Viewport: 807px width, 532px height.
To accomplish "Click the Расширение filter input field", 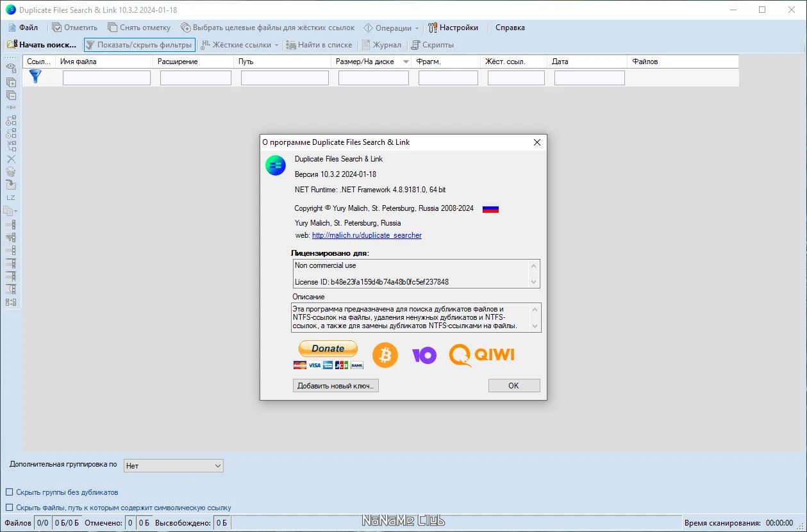I will [196, 78].
